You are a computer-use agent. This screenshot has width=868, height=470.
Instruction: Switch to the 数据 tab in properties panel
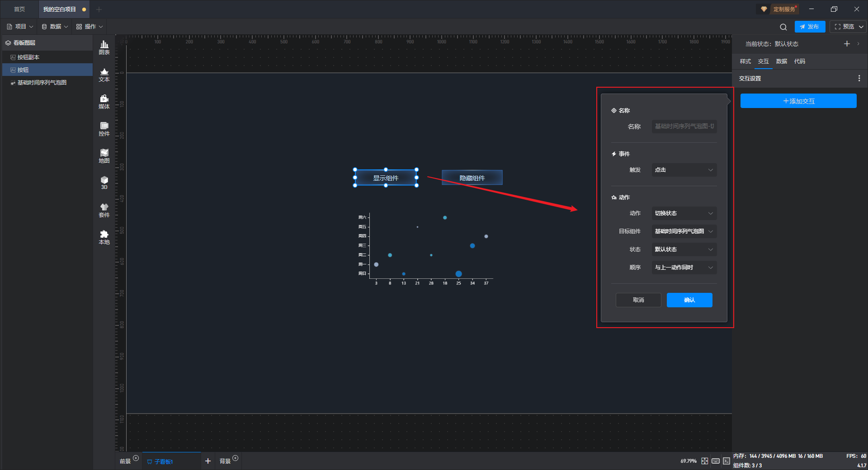pos(781,61)
